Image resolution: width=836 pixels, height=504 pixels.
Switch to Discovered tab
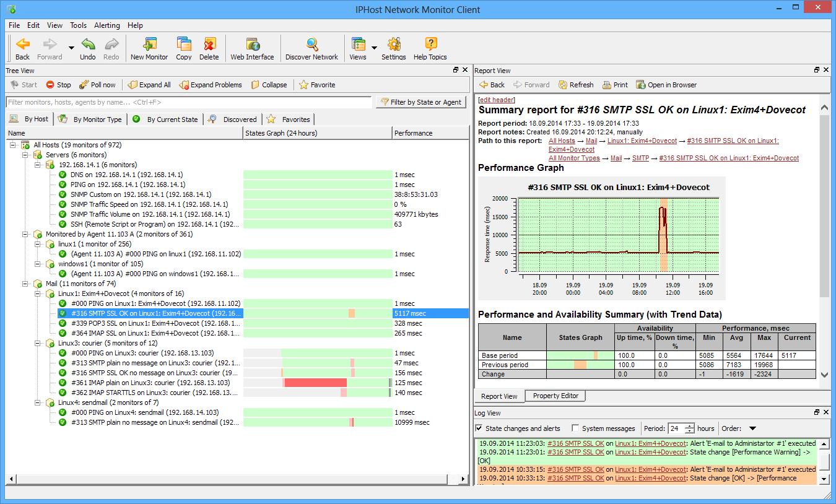[233, 119]
